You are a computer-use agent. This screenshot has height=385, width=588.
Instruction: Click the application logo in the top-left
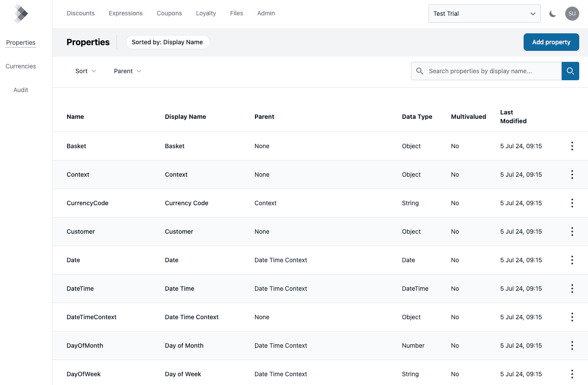(x=21, y=14)
